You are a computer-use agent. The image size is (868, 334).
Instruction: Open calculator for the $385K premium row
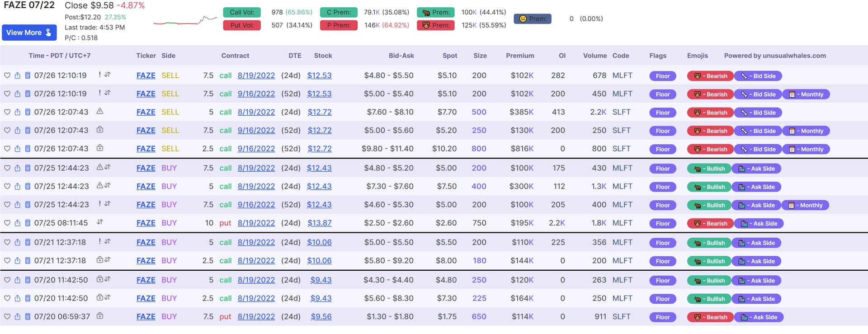pyautogui.click(x=28, y=112)
